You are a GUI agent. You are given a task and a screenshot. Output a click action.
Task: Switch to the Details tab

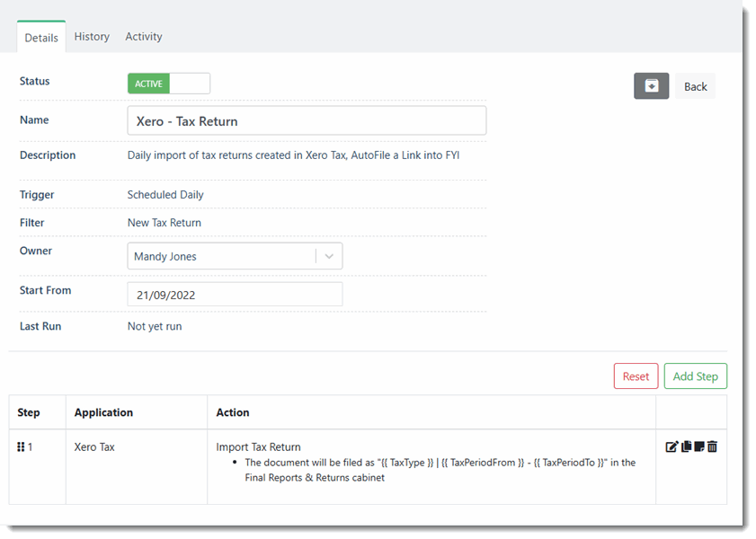coord(41,38)
